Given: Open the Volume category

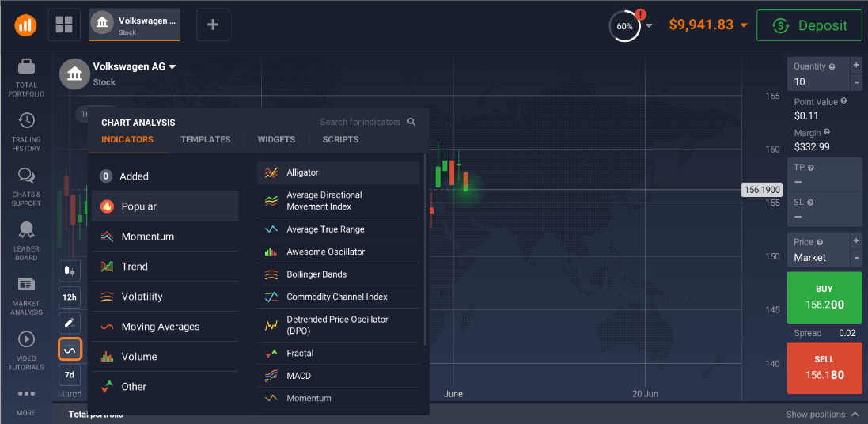Looking at the screenshot, I should click(165, 357).
